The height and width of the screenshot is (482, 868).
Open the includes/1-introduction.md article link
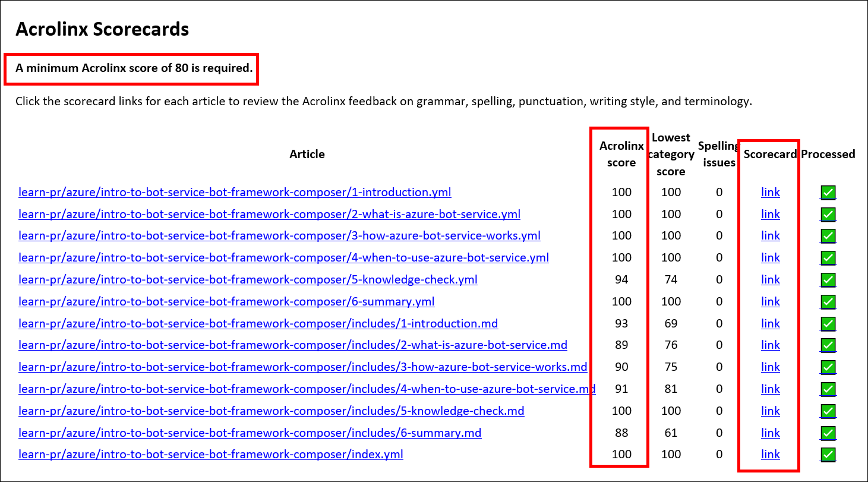(x=258, y=323)
